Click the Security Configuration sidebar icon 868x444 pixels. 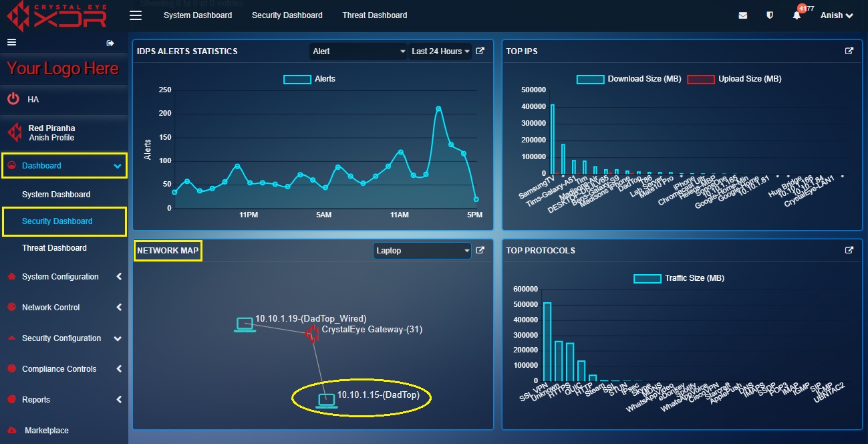(11, 338)
